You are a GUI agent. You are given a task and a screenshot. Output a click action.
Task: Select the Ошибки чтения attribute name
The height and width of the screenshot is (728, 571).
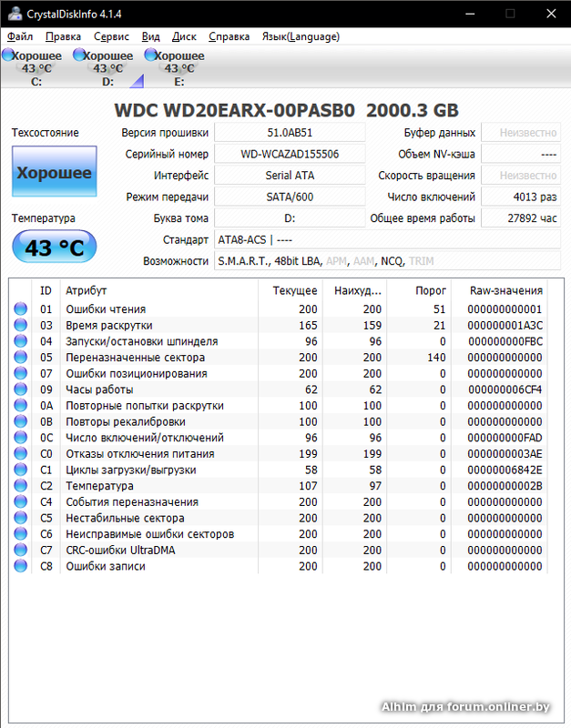coord(106,309)
